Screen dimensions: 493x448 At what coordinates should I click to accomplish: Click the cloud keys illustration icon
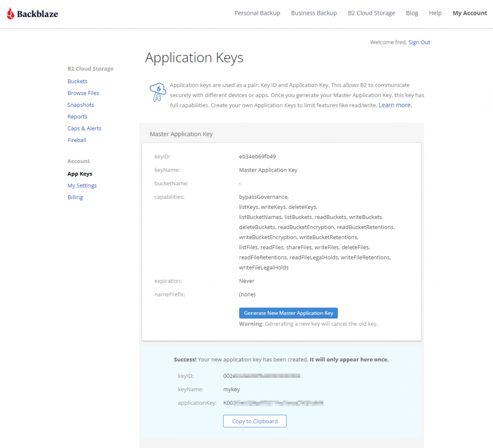point(157,92)
